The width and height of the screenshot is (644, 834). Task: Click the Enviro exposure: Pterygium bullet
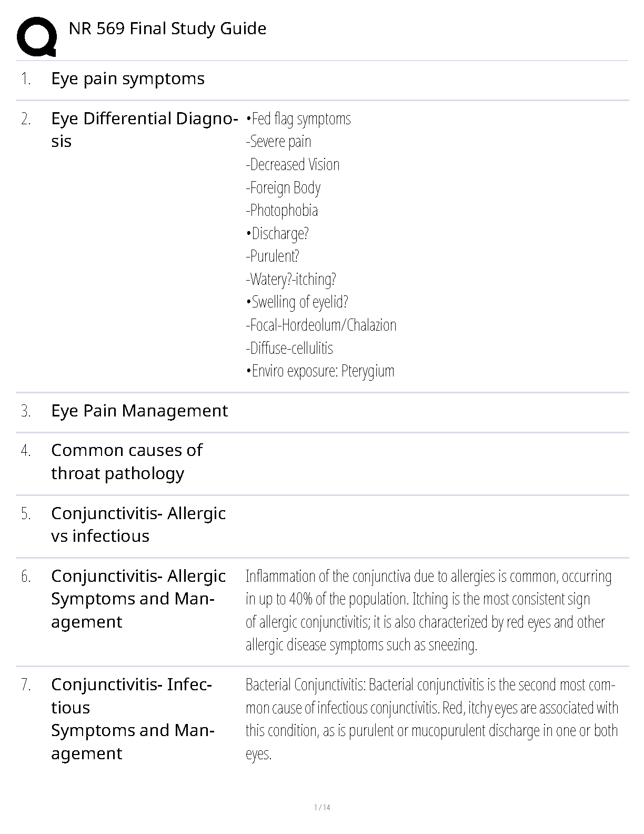pos(320,371)
